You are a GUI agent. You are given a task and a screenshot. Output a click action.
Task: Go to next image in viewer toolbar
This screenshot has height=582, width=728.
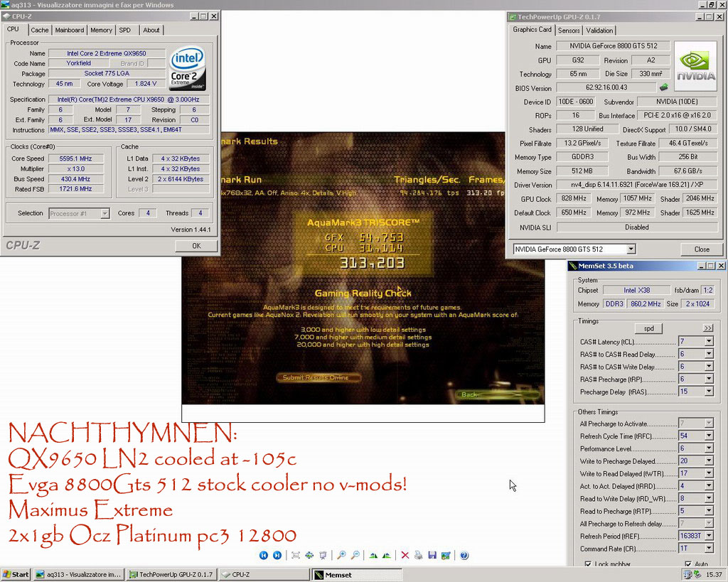[277, 556]
